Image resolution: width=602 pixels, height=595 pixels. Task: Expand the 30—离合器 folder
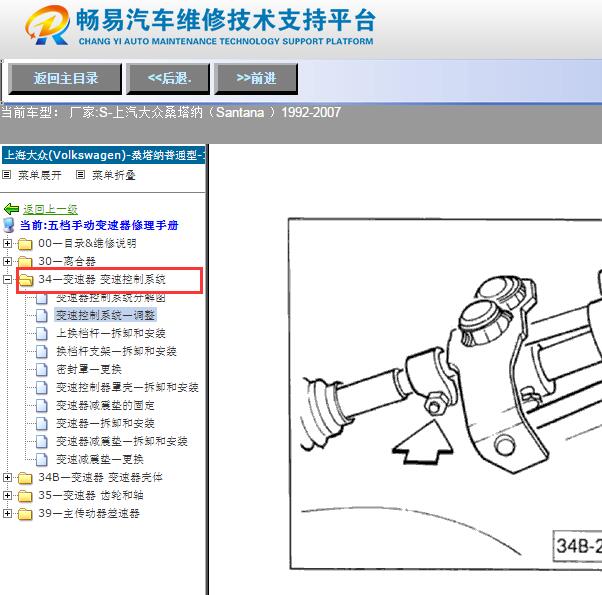click(7, 261)
